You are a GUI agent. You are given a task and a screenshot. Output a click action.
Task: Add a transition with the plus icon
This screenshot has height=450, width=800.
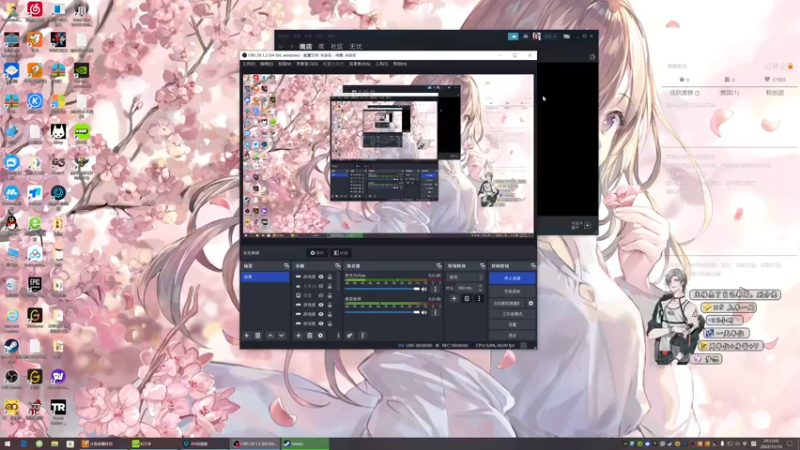point(454,298)
